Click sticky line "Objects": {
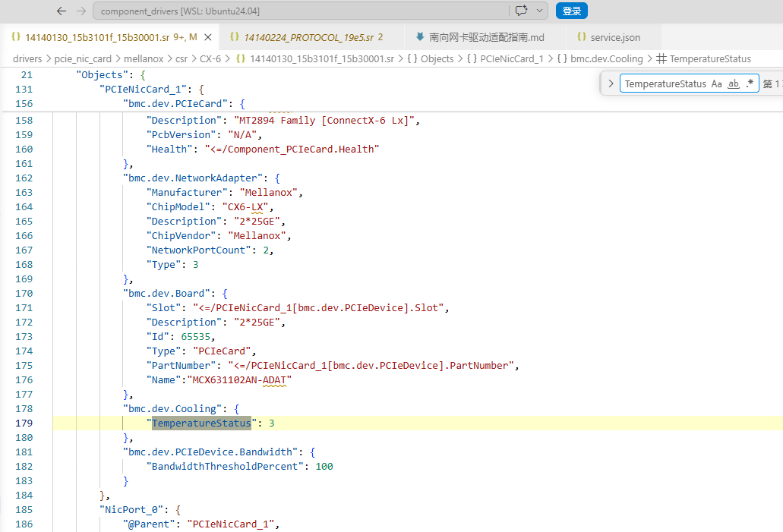 coord(111,75)
